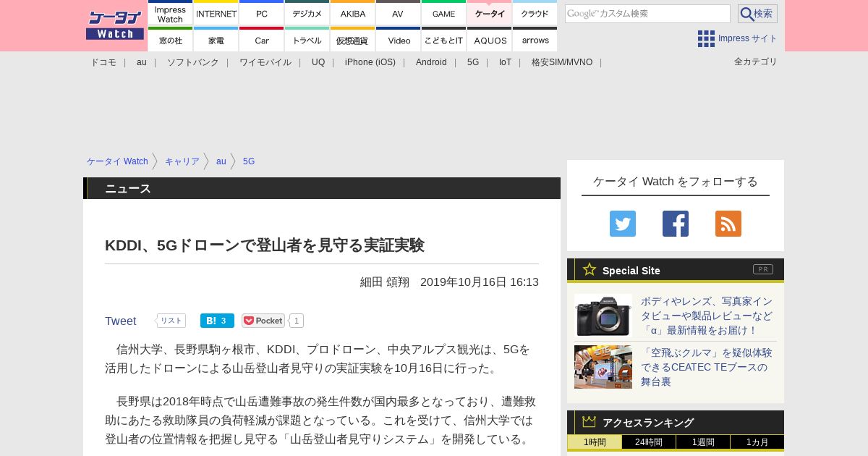This screenshot has width=868, height=456.
Task: Click author name 細田 頌翔
Action: [x=385, y=282]
